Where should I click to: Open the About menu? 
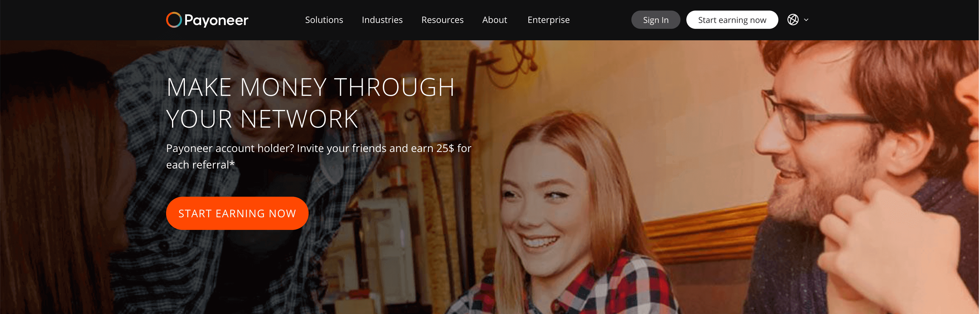pyautogui.click(x=494, y=20)
